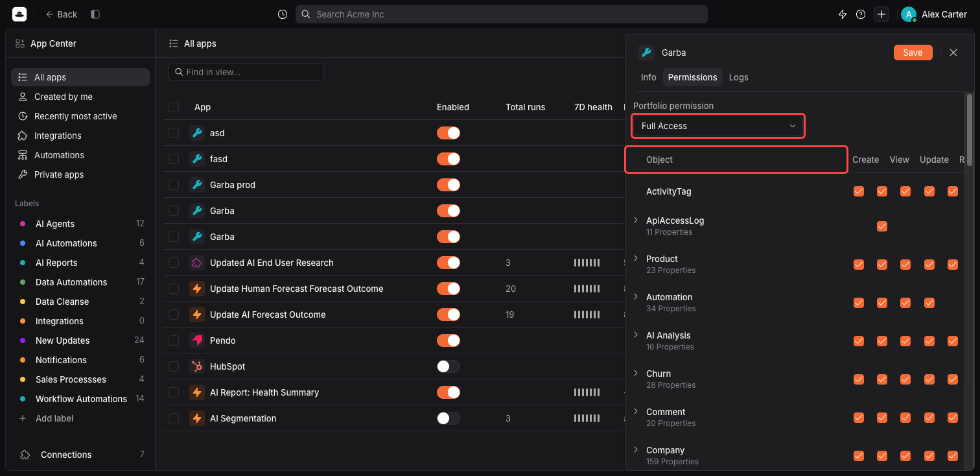Click the list icon beside All apps heading

[173, 43]
